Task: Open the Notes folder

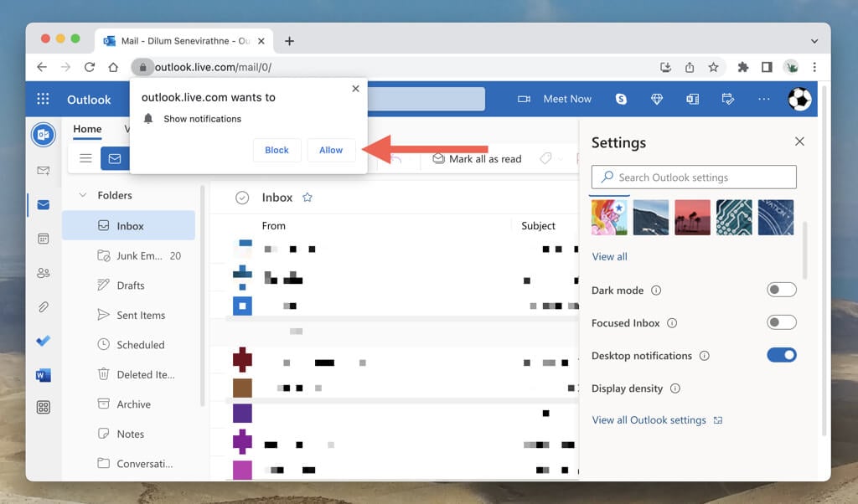Action: click(128, 434)
